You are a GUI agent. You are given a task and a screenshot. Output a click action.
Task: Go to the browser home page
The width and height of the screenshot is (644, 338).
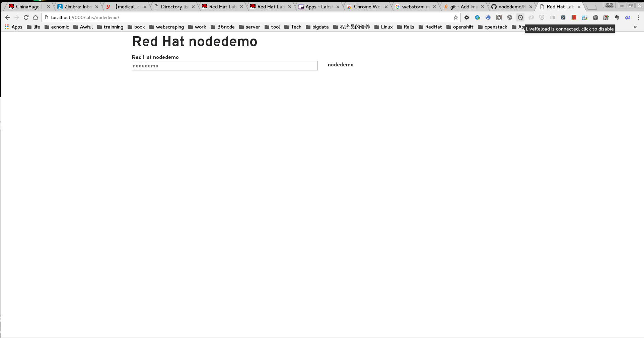point(35,17)
